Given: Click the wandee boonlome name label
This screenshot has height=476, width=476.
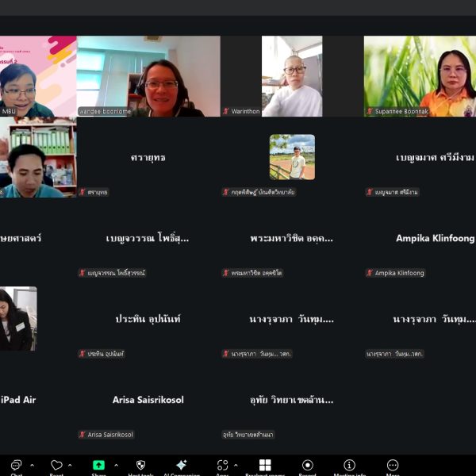Looking at the screenshot, I should point(105,111).
